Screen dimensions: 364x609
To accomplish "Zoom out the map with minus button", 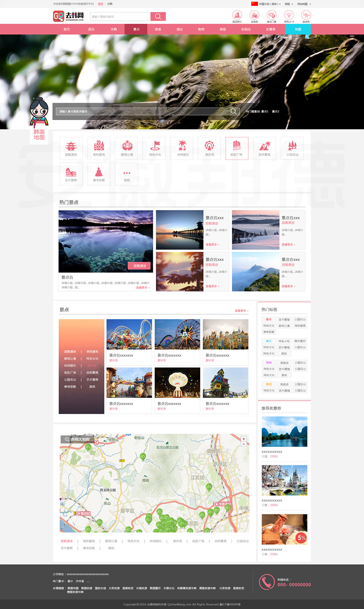I will coord(244,444).
